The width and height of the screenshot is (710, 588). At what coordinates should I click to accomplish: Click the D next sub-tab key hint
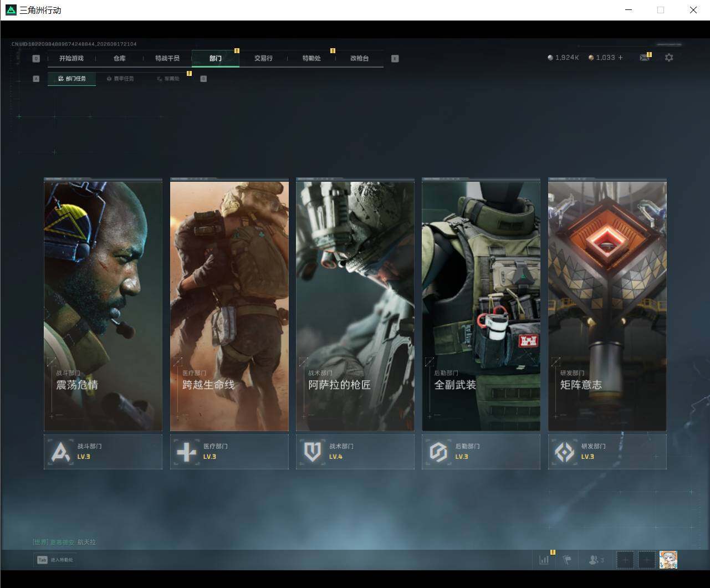tap(203, 79)
